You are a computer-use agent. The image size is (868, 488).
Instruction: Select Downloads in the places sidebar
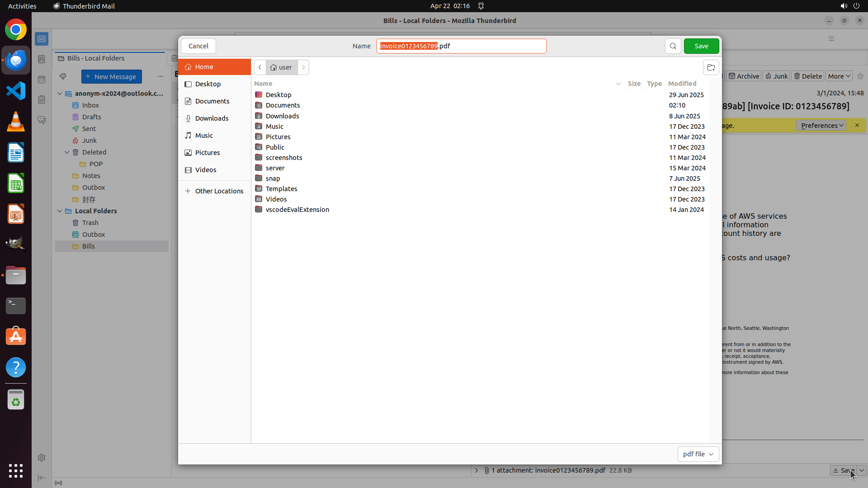click(212, 118)
